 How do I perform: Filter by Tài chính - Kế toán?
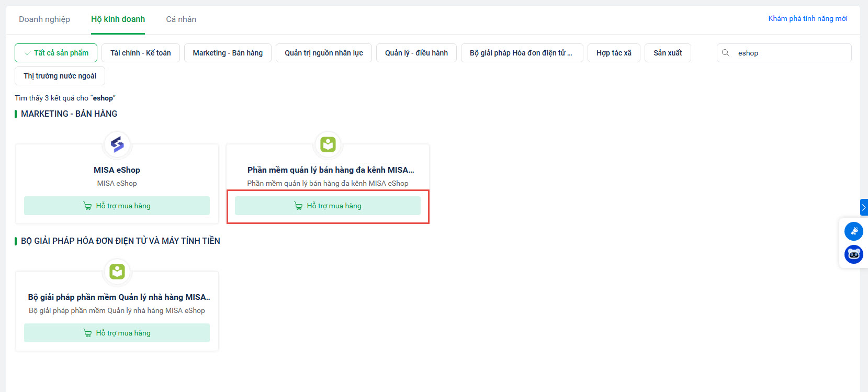point(141,53)
